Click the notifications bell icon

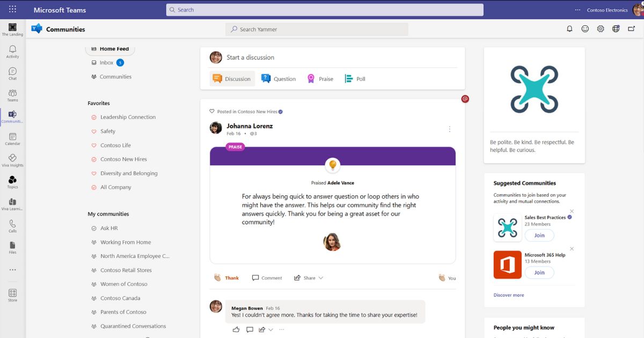coord(569,29)
